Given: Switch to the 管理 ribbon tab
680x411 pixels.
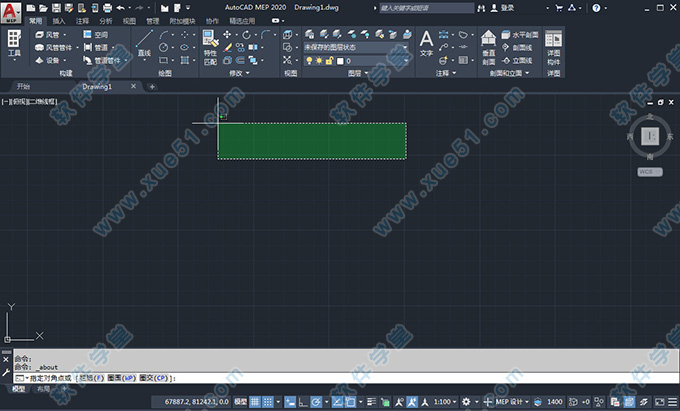Looking at the screenshot, I should point(152,21).
